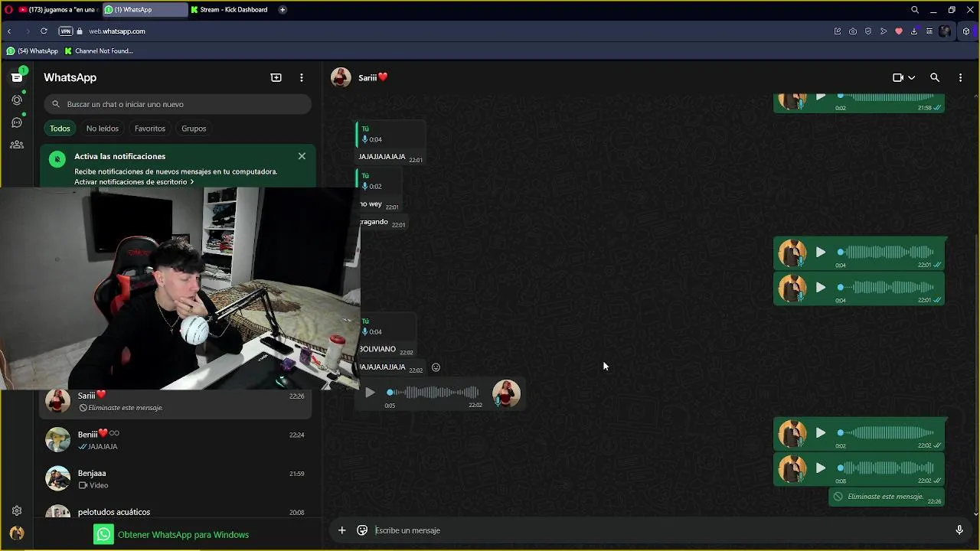Click the 'BOLIVIANO' message text
The image size is (980, 551).
(377, 349)
